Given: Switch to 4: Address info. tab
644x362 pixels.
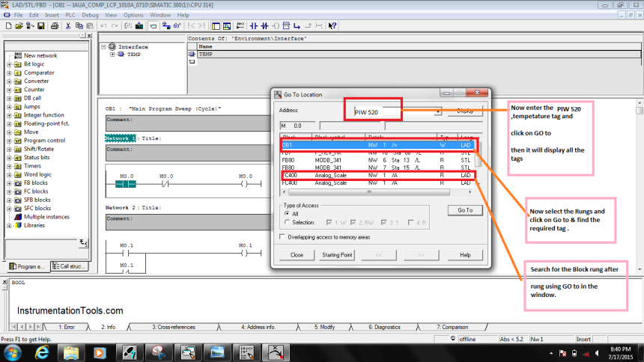Looking at the screenshot, I should (x=258, y=327).
